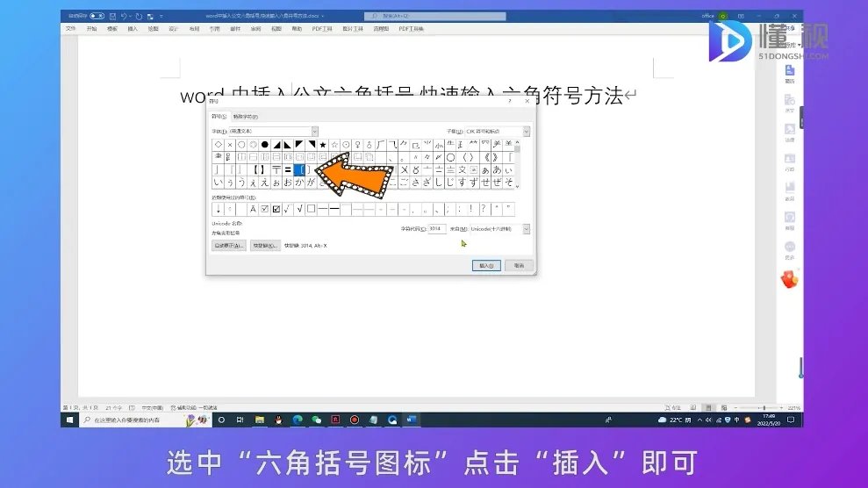The image size is (868, 488).
Task: Open the subset dropdown showing CJK symbols
Action: point(527,131)
